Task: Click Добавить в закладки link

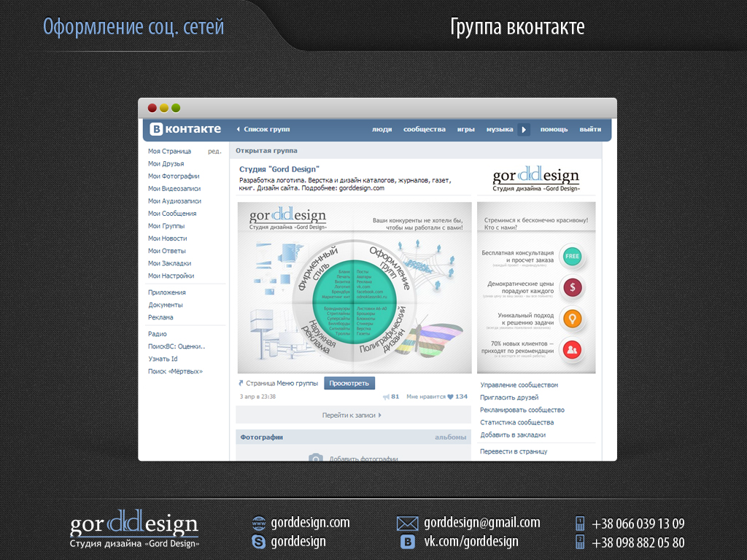Action: click(513, 435)
